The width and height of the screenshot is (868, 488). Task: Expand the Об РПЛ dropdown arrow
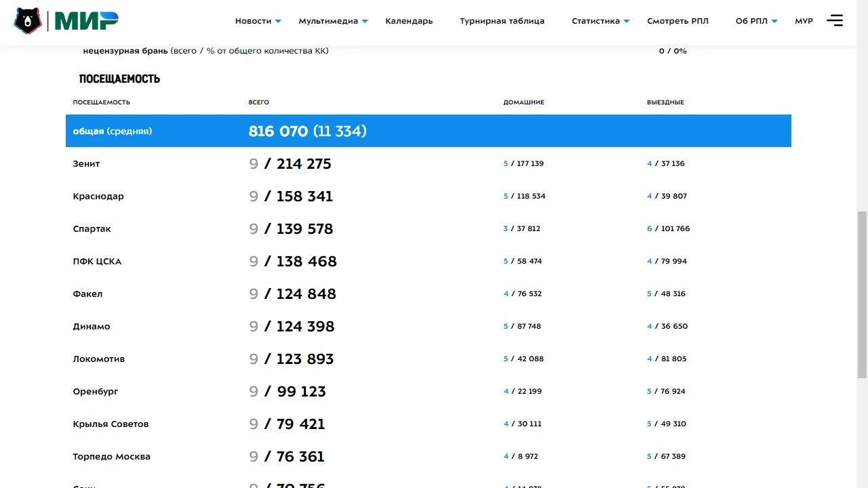[x=774, y=22]
